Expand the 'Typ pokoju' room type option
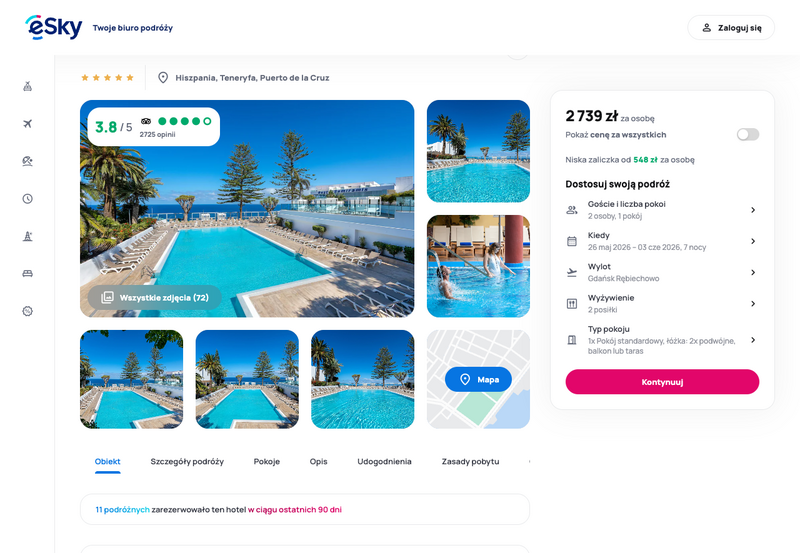The image size is (800, 553). (662, 340)
